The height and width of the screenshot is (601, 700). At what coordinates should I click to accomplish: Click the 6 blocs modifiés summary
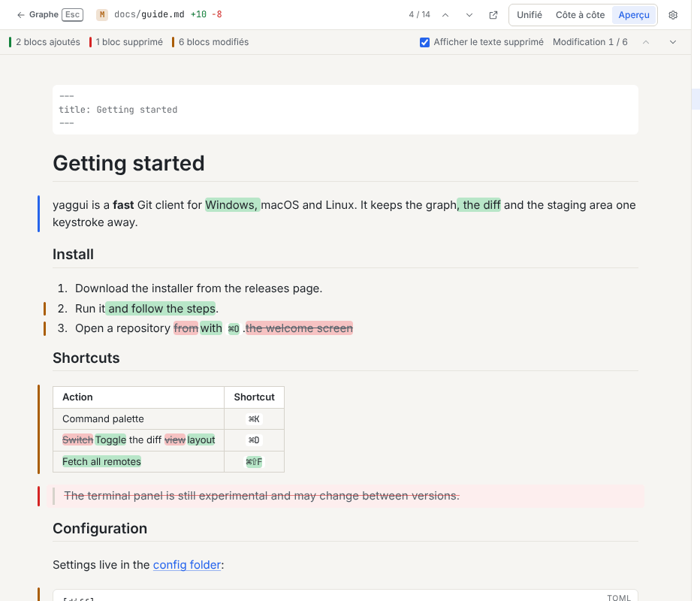(210, 42)
